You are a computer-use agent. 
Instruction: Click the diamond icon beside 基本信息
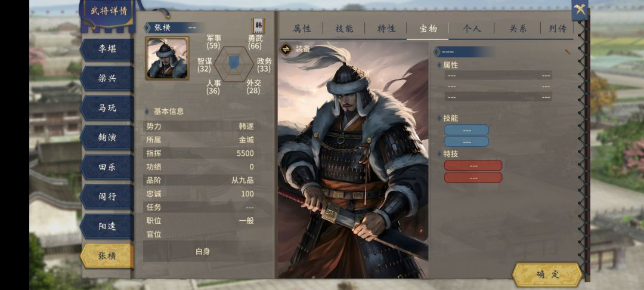[147, 112]
